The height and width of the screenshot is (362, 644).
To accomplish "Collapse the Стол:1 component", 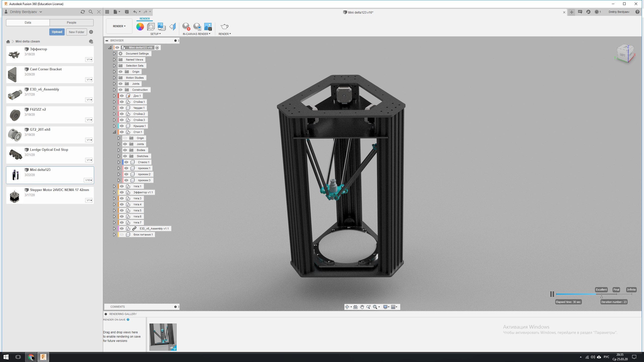I will (x=114, y=132).
